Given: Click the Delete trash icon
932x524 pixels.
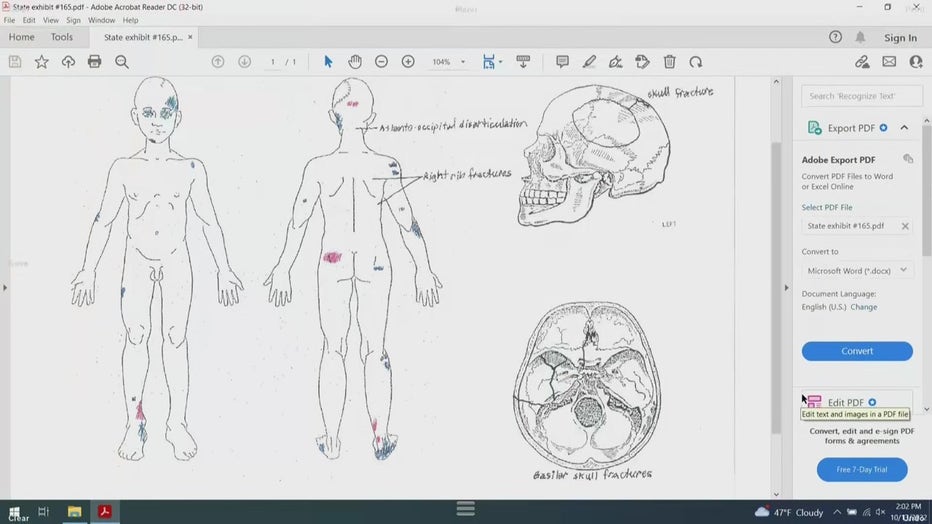Looking at the screenshot, I should [x=669, y=62].
